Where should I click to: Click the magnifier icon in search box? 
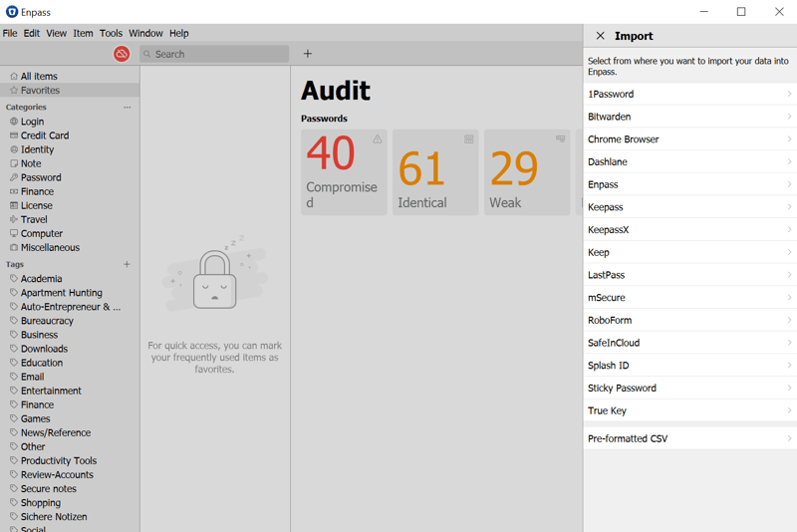pyautogui.click(x=146, y=54)
